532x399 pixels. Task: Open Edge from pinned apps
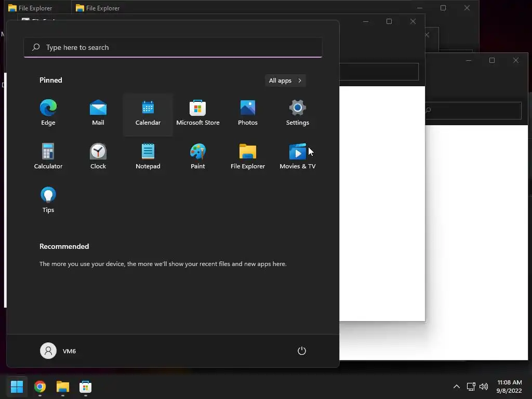pyautogui.click(x=48, y=114)
